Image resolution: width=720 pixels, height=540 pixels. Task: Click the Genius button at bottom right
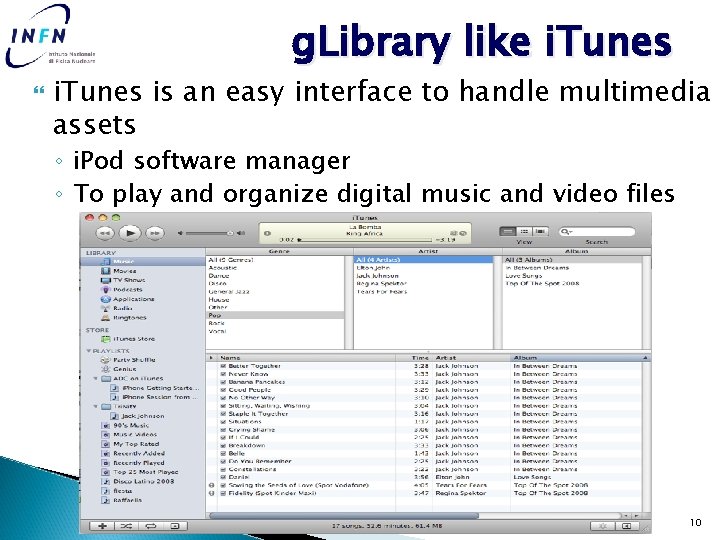pyautogui.click(x=603, y=526)
